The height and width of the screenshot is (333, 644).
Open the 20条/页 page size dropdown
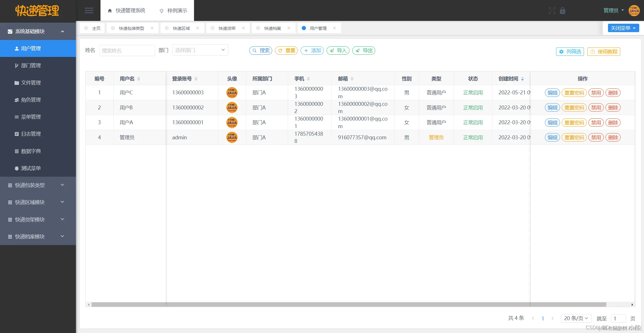click(576, 318)
